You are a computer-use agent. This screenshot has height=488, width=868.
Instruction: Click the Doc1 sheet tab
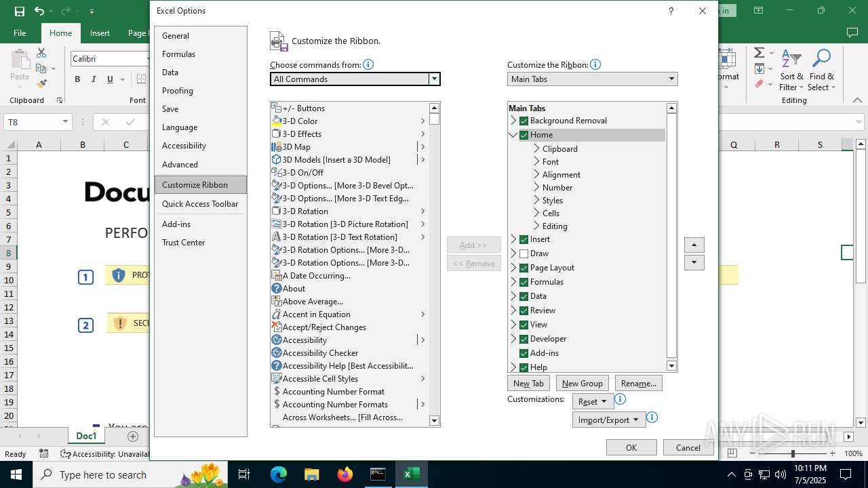87,436
